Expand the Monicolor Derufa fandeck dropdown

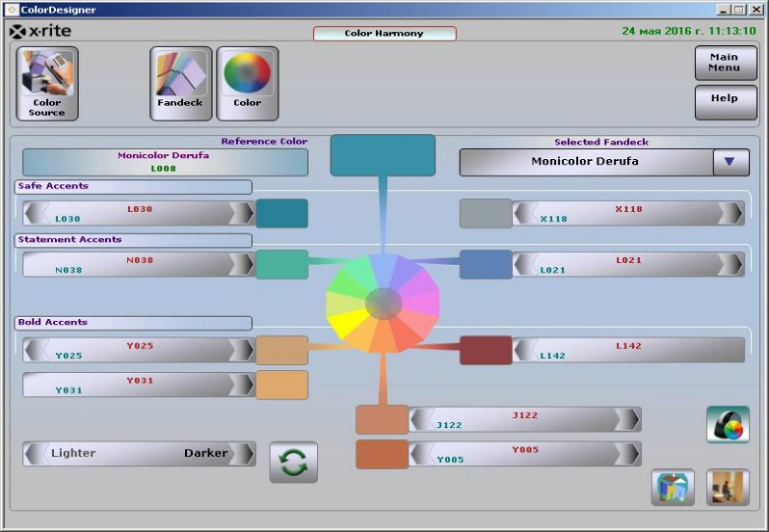point(730,162)
